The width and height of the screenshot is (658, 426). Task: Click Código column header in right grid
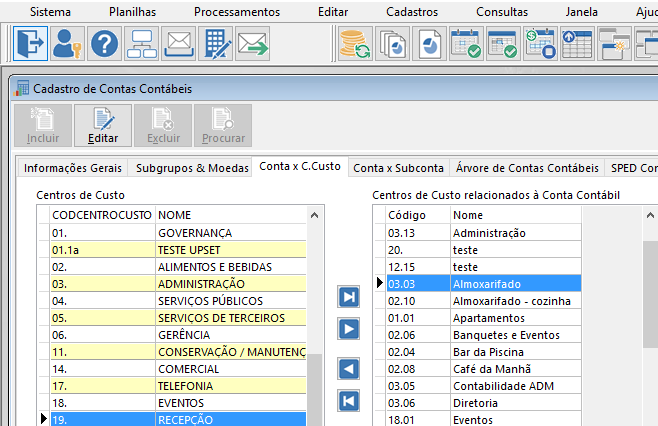[418, 215]
